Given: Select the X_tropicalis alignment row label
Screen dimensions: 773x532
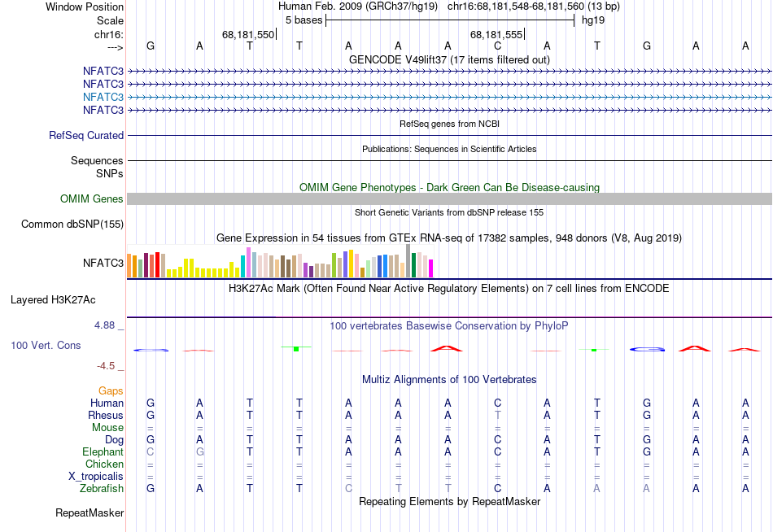Looking at the screenshot, I should tap(96, 477).
